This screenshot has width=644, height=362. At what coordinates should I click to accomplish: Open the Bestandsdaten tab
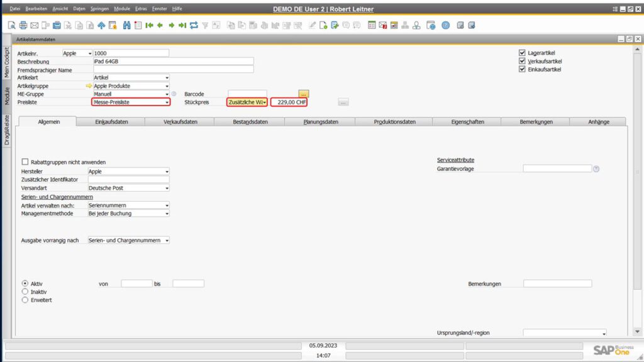(250, 122)
